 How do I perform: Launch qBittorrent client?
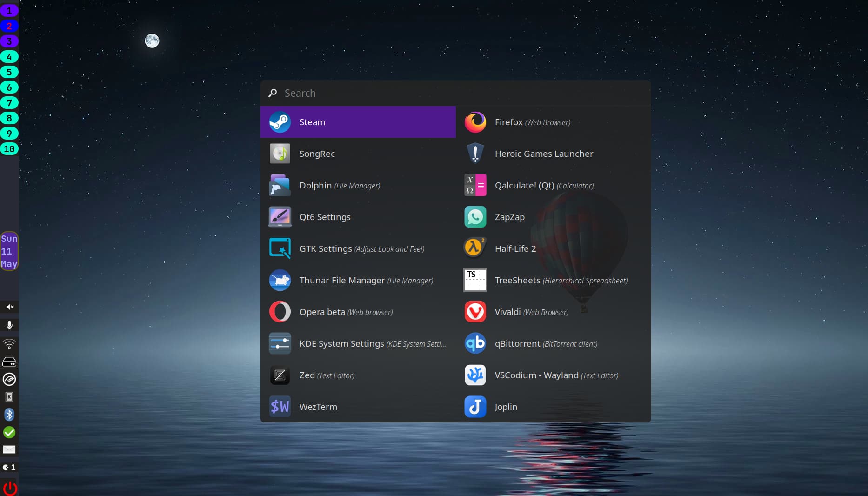[x=554, y=343]
